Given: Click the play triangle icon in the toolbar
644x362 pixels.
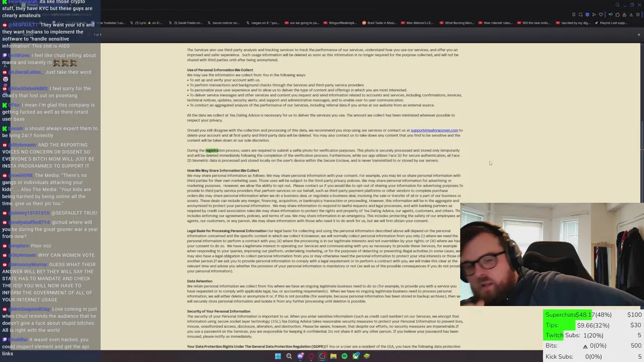Looking at the screenshot, I should coord(594,15).
